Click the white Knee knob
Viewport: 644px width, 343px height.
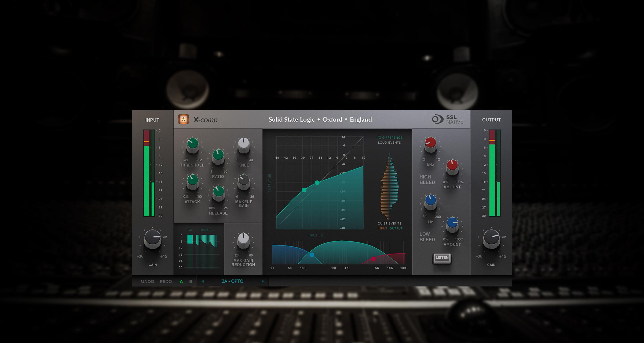(x=244, y=145)
